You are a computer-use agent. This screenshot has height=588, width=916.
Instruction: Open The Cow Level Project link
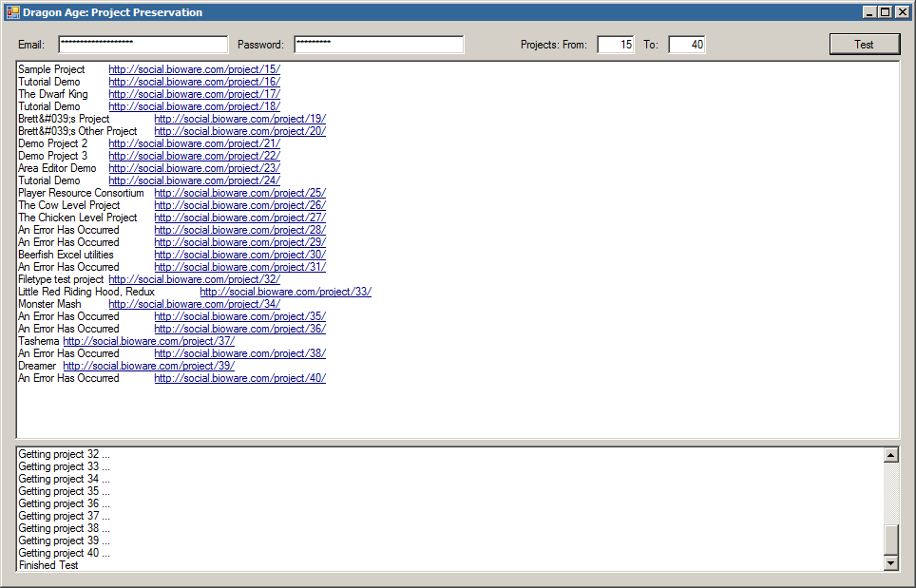(239, 205)
